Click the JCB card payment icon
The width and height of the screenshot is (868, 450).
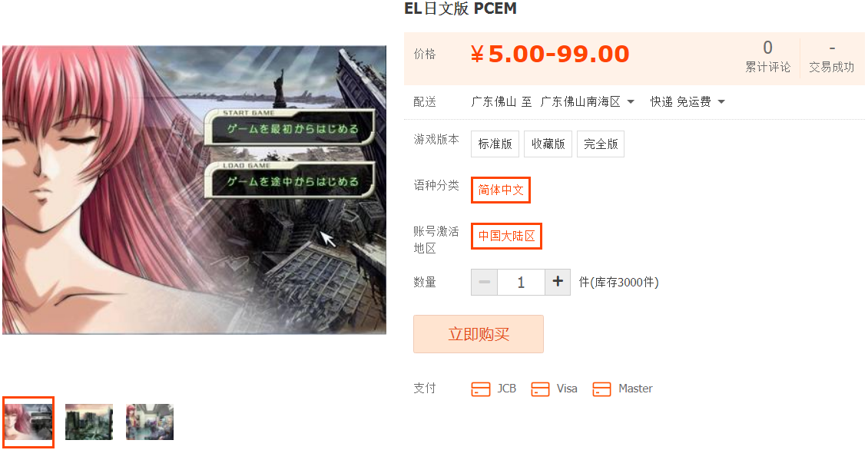[481, 389]
